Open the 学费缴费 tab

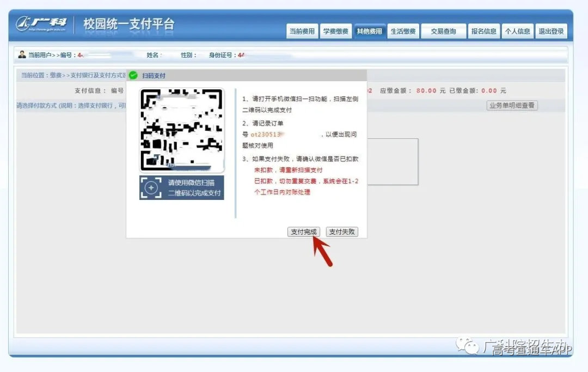(x=335, y=31)
